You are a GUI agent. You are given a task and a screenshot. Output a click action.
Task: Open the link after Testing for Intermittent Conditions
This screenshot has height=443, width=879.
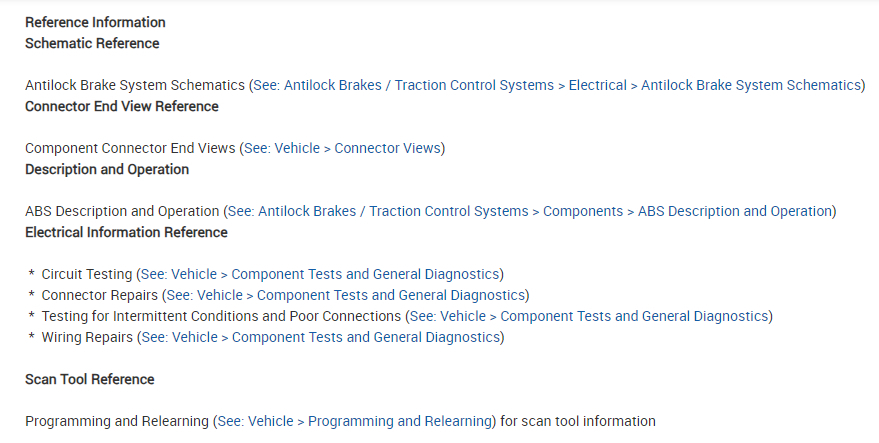[589, 316]
